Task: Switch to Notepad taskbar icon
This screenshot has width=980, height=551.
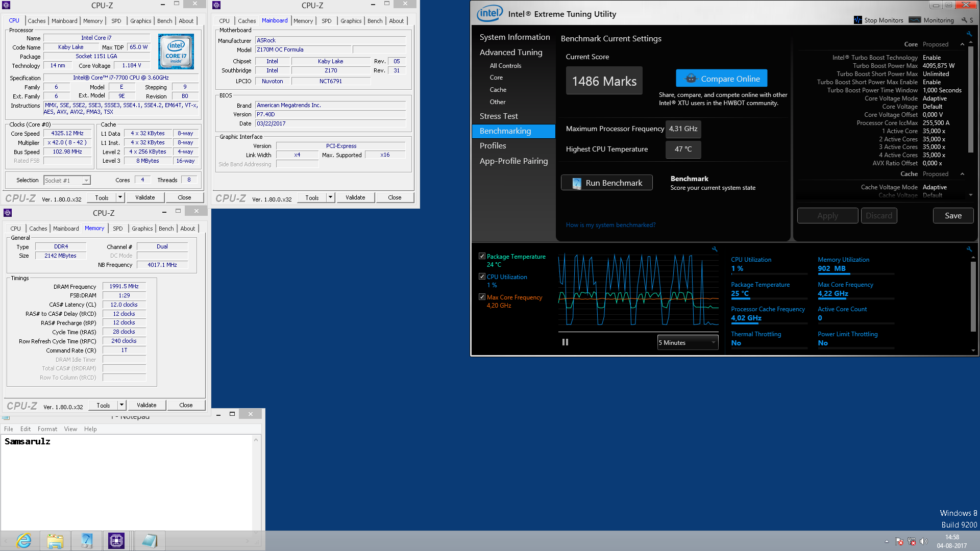Action: [x=150, y=541]
